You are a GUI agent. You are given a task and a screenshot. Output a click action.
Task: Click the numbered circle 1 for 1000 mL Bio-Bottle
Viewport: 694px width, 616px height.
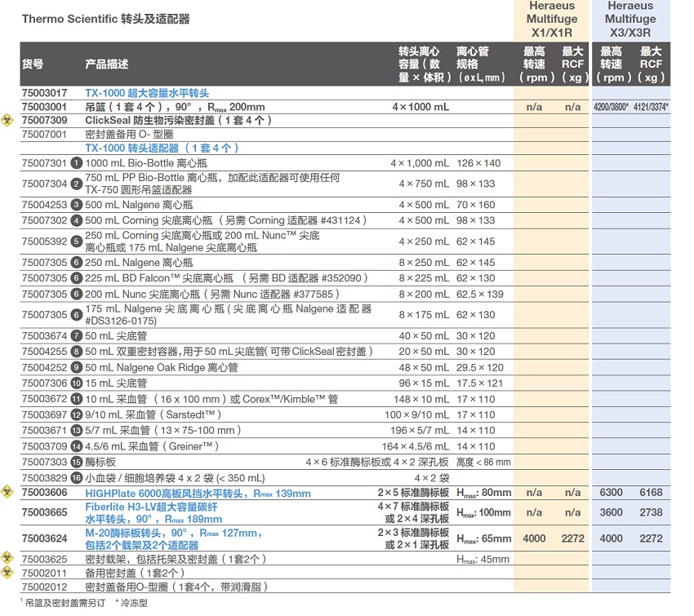[77, 163]
